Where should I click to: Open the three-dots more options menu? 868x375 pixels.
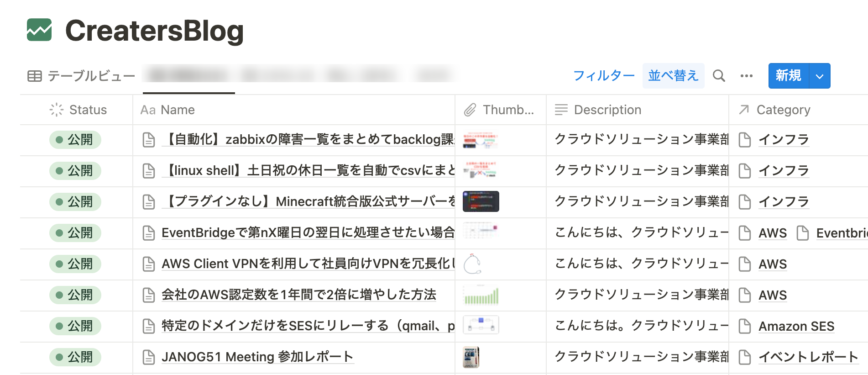click(746, 76)
